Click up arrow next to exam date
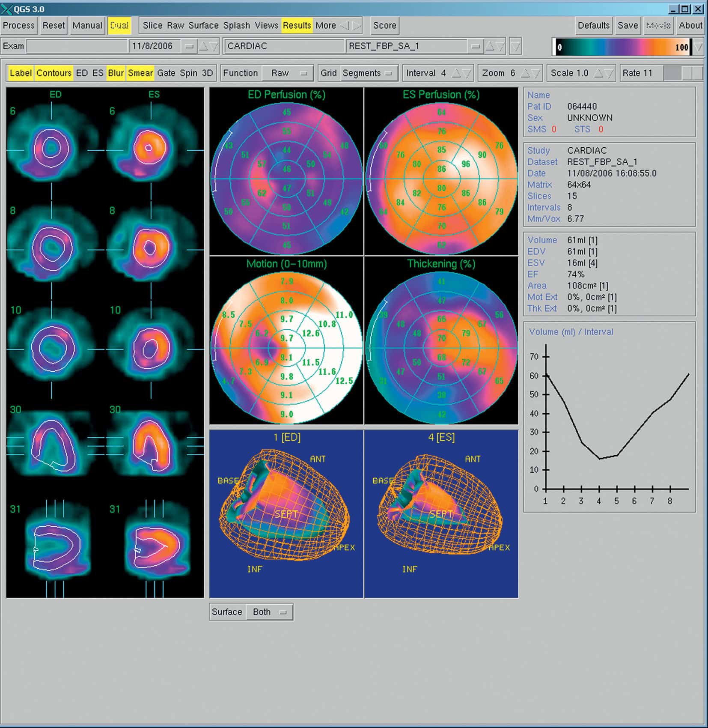The width and height of the screenshot is (708, 728). [x=204, y=46]
